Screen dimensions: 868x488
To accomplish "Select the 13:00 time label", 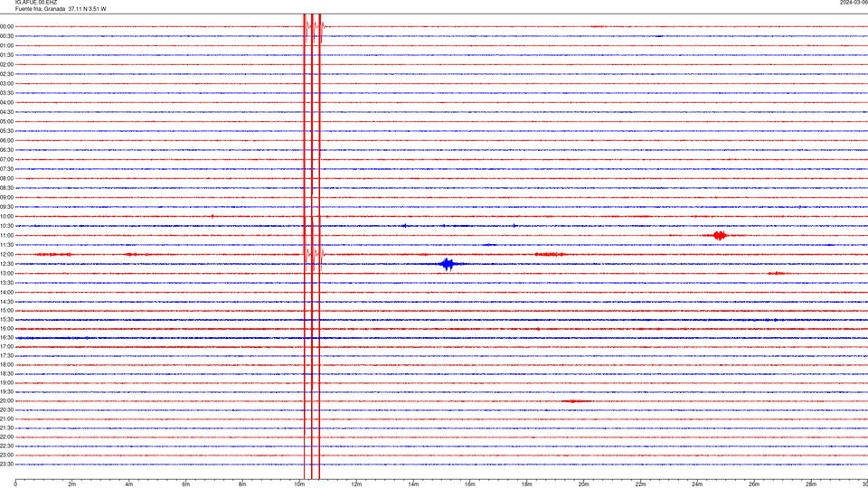I will tap(6, 273).
